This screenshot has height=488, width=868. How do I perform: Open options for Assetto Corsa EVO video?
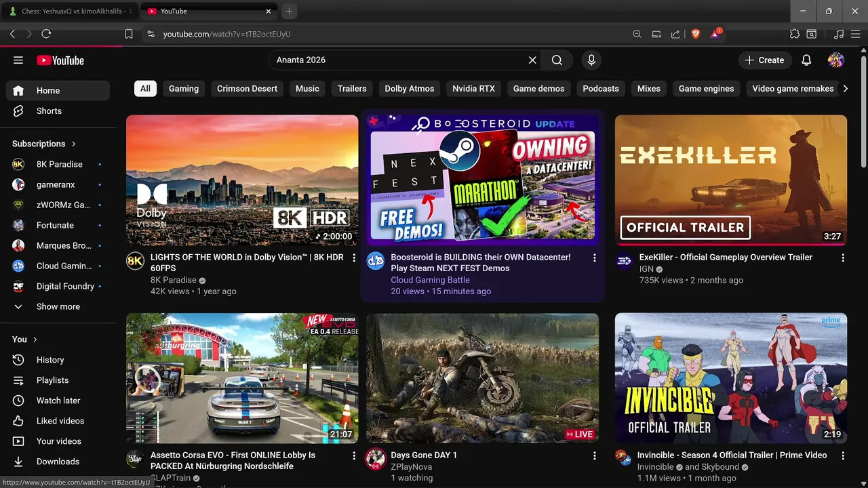pos(354,456)
